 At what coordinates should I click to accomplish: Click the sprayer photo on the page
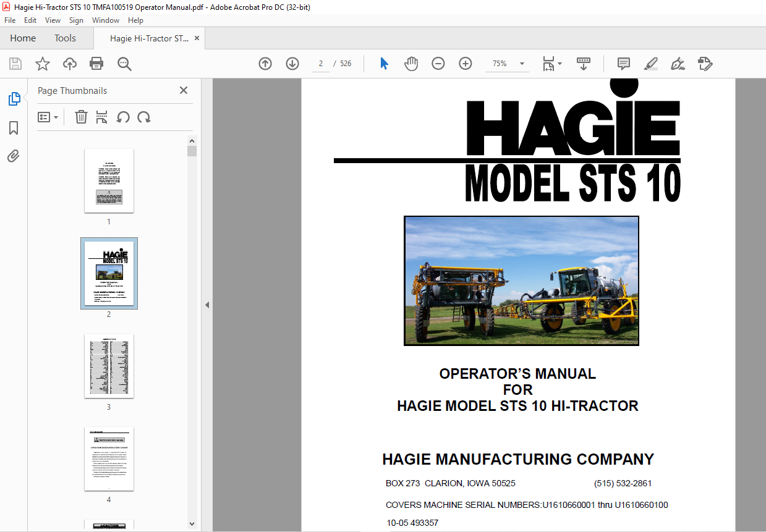tap(521, 281)
